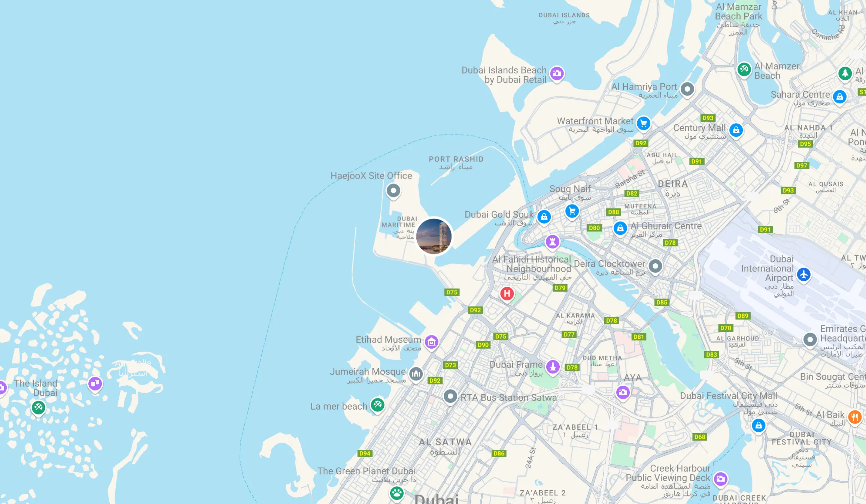Click the Creek Harbour Public Viewing Deck pin
866x504 pixels.
(720, 479)
